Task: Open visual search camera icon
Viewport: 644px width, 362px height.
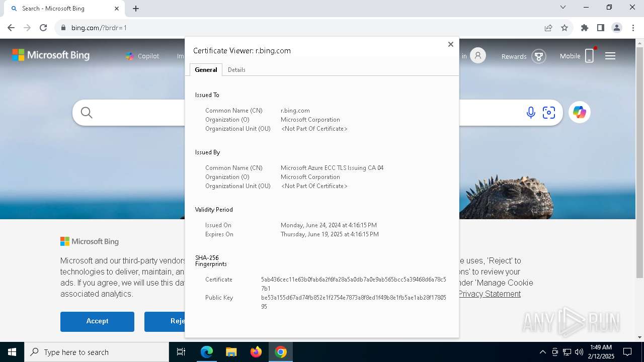Action: [x=549, y=113]
